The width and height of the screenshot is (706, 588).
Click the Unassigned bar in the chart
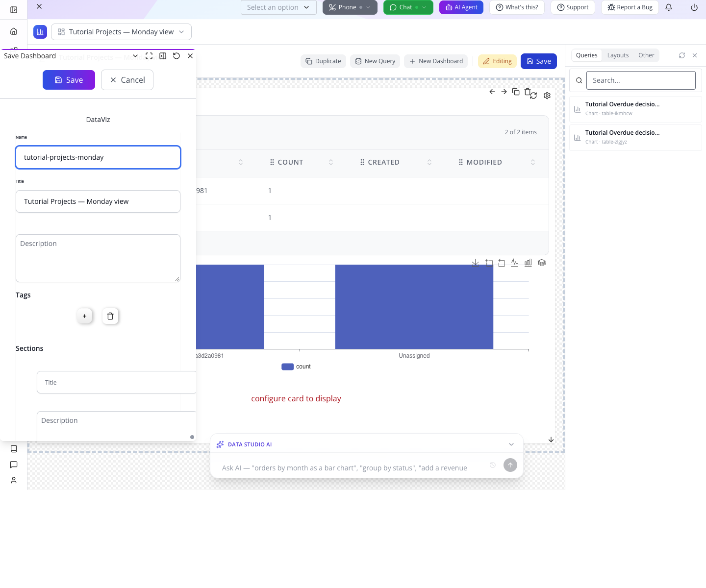(414, 307)
